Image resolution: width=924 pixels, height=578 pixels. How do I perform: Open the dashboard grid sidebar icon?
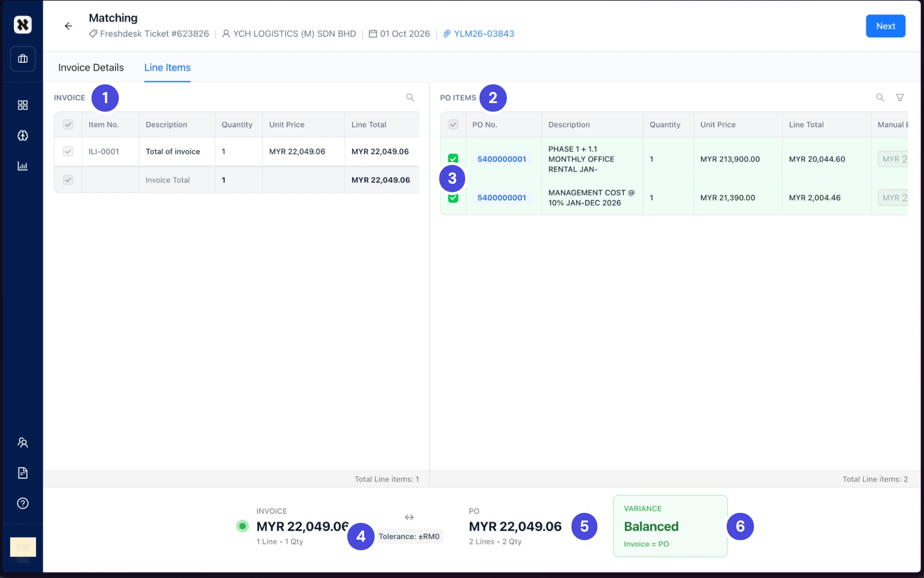point(23,105)
